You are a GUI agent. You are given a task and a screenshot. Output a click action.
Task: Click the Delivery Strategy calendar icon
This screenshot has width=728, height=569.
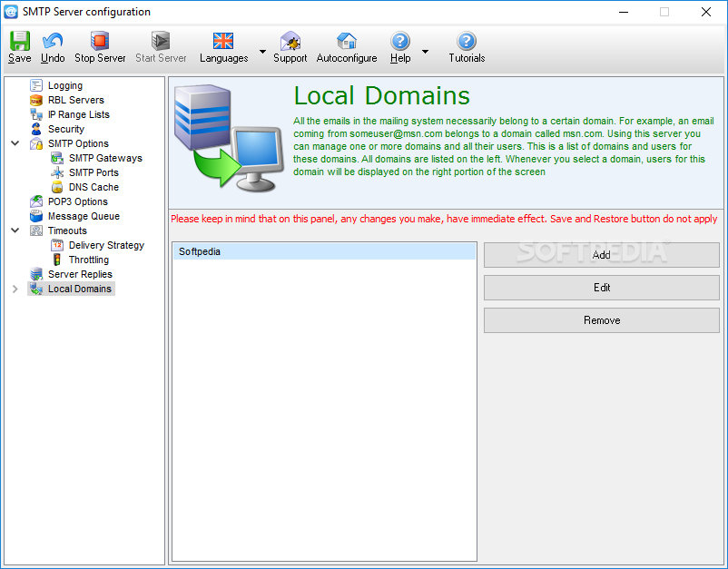pyautogui.click(x=57, y=245)
